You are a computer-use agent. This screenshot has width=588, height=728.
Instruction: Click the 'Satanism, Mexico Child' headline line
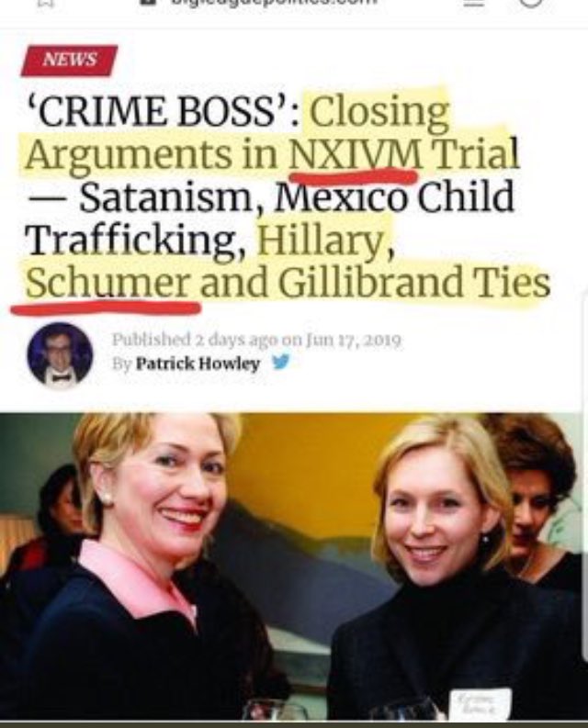tap(296, 196)
